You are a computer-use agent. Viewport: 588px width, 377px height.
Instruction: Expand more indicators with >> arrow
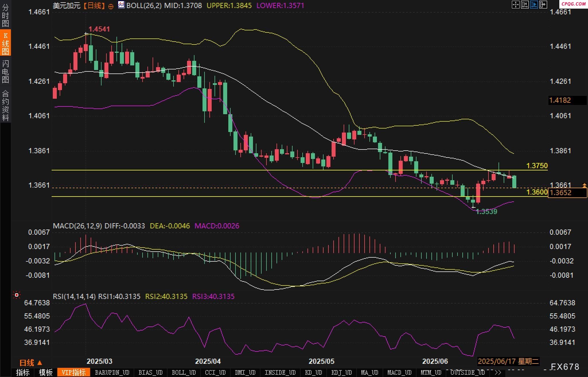point(498,373)
